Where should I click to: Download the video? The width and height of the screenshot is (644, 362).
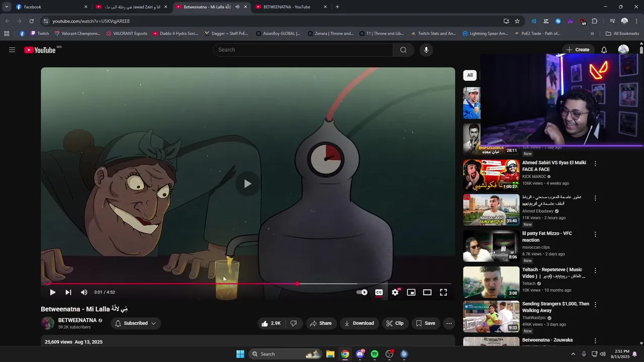coord(359,323)
